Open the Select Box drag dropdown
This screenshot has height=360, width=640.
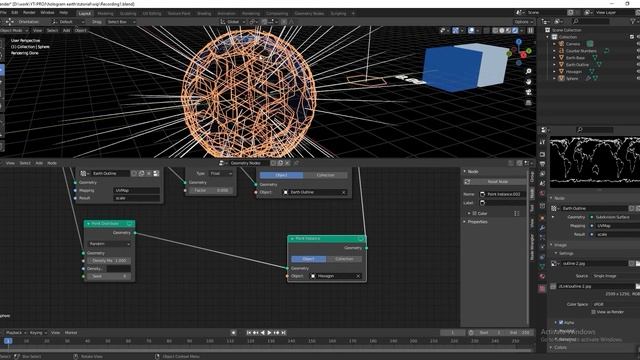[120, 22]
